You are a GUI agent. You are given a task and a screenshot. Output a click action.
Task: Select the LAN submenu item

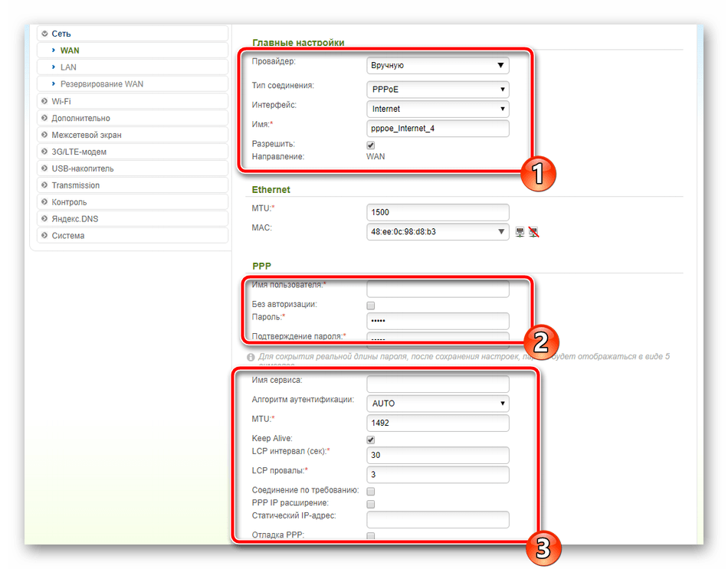point(133,67)
